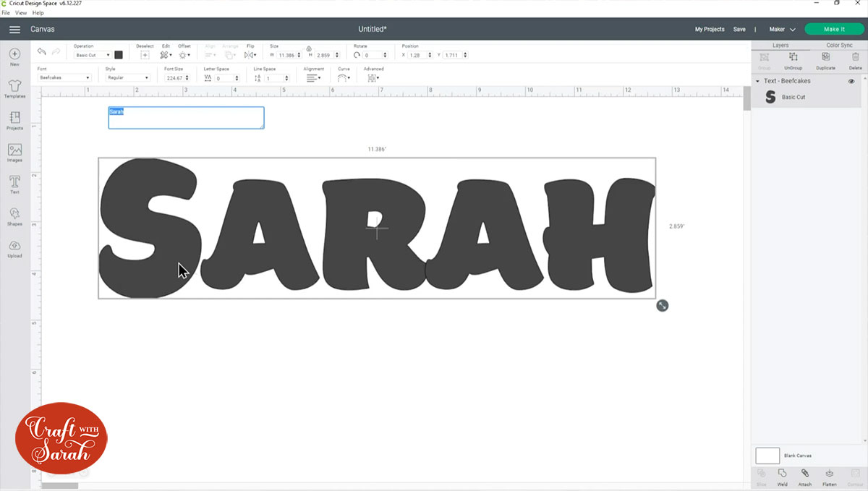Open the Operation color swatch picker
This screenshot has height=491, width=868.
tap(119, 54)
